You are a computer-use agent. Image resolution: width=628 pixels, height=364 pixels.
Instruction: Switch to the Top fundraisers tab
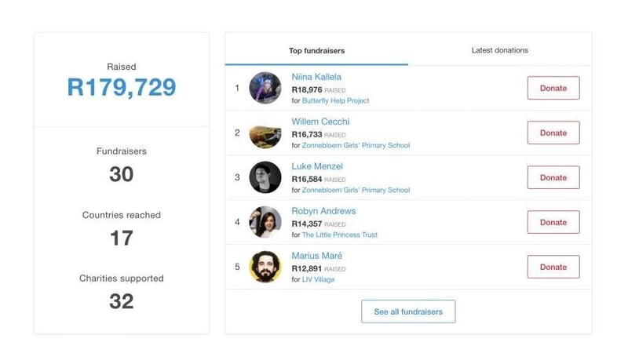click(316, 51)
